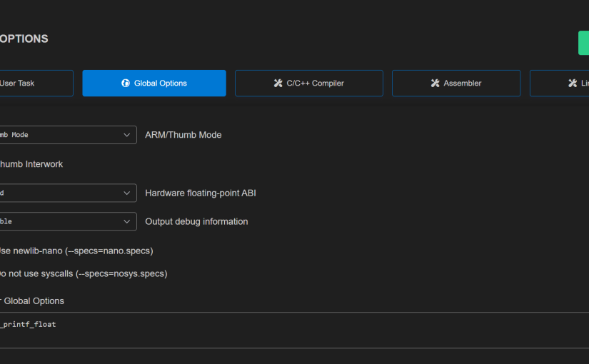Enable Use newlib-nano (--specs=nano.specs)

[75, 251]
